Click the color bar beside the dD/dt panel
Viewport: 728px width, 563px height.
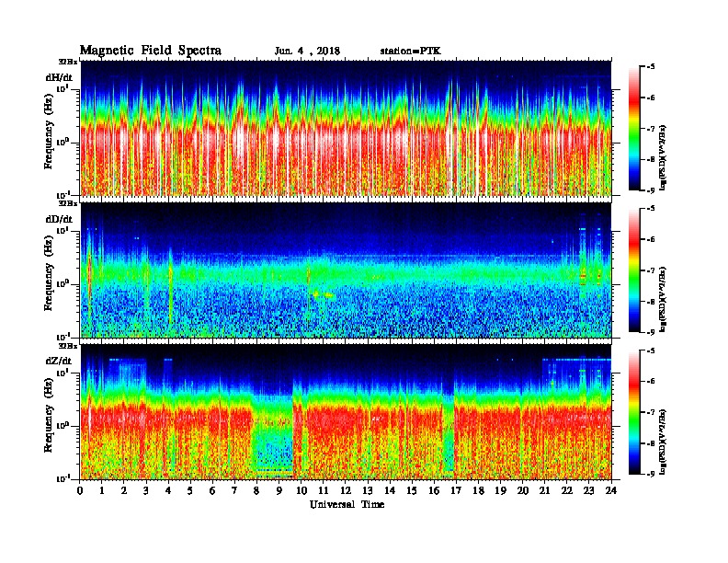[634, 270]
